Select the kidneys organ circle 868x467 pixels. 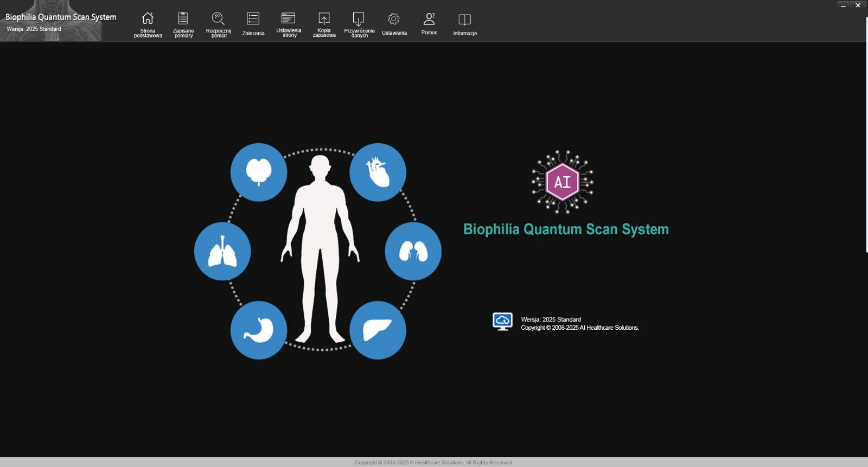413,251
